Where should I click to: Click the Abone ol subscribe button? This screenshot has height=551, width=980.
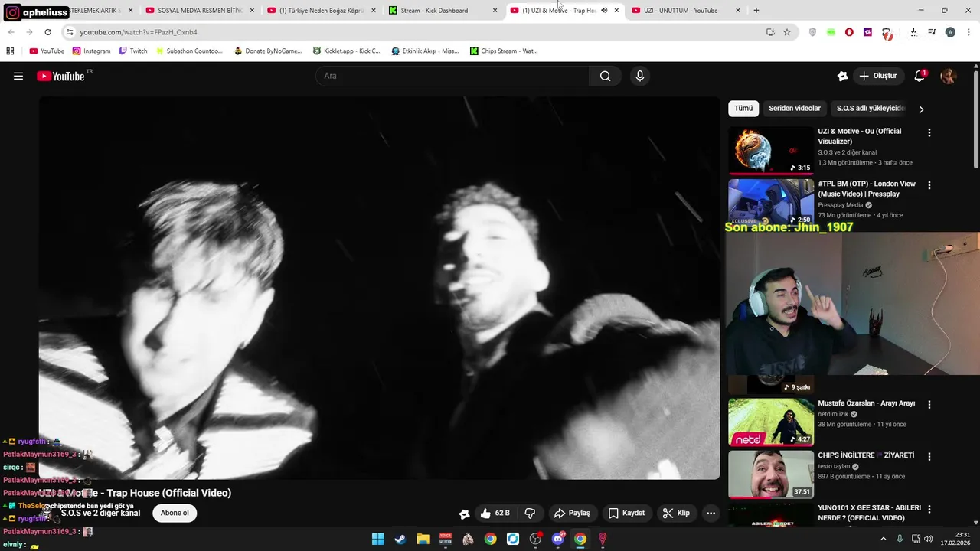[x=175, y=514]
